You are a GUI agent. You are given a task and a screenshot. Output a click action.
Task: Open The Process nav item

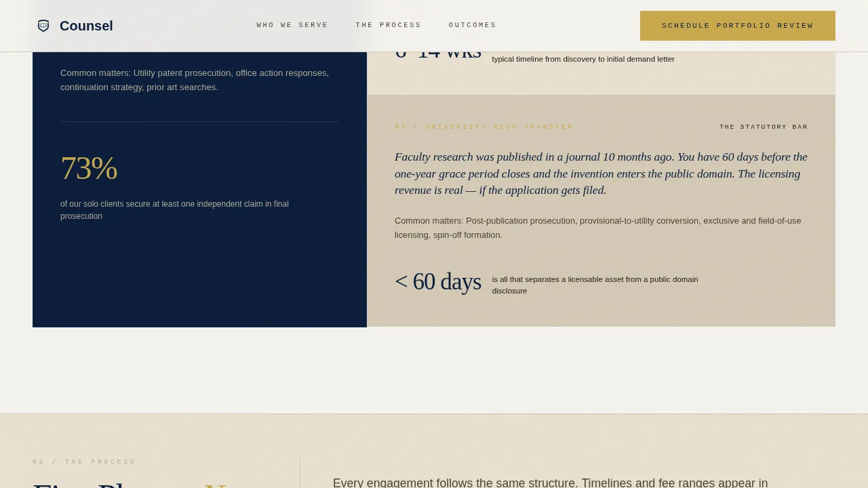point(389,25)
